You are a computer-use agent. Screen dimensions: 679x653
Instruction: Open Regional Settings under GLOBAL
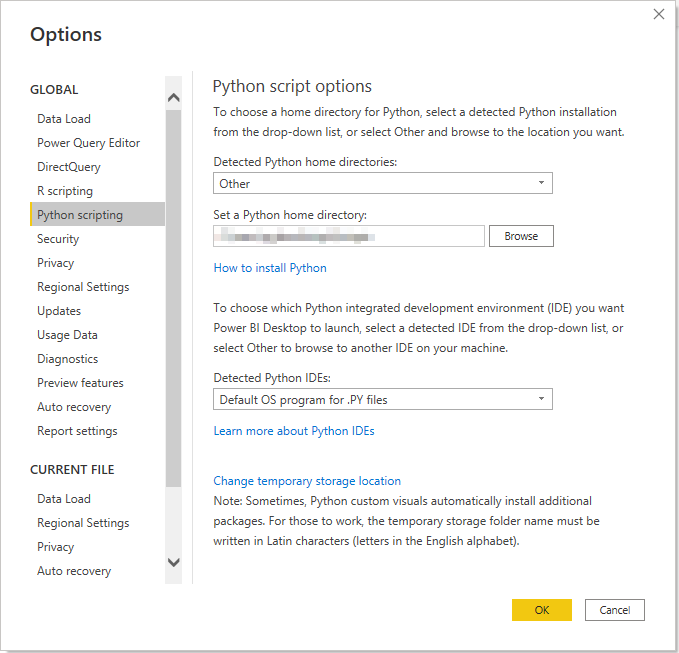[83, 287]
